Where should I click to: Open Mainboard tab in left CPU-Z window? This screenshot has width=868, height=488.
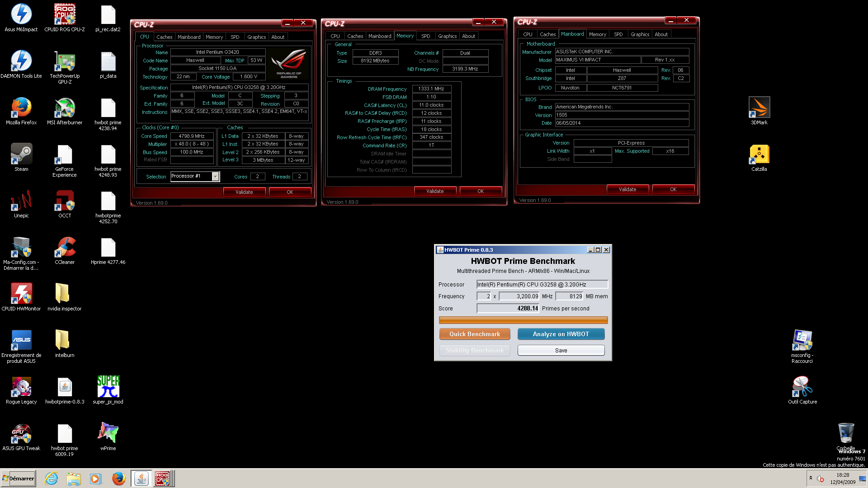coord(189,37)
